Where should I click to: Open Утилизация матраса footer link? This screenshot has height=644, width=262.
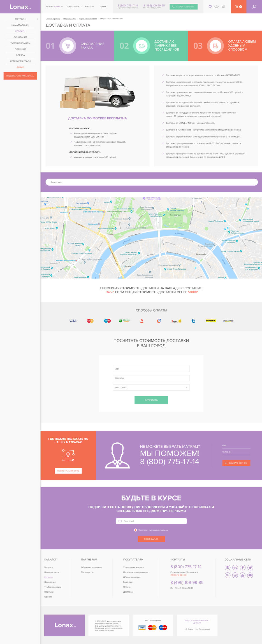coord(133,567)
